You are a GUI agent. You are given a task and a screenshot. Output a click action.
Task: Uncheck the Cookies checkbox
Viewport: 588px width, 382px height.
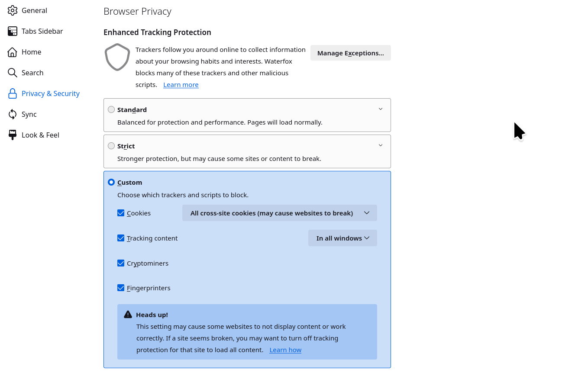(121, 213)
